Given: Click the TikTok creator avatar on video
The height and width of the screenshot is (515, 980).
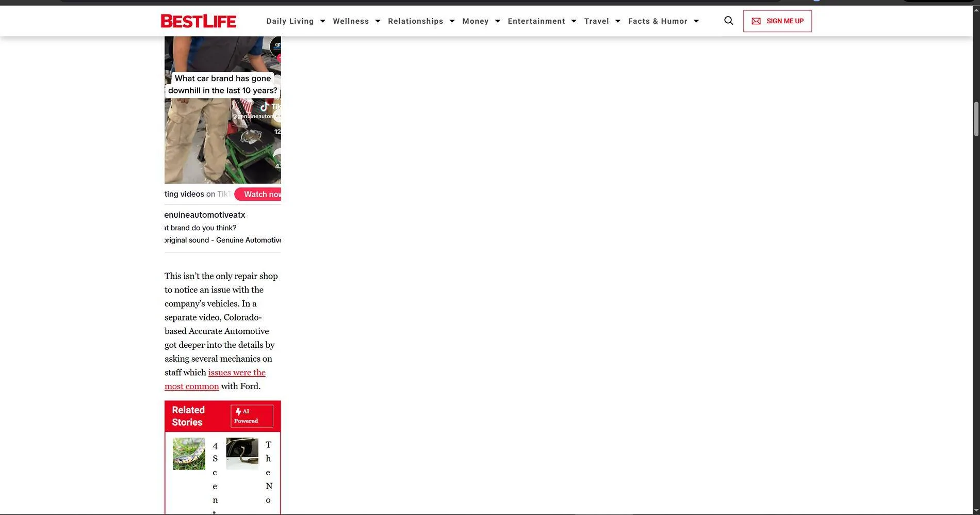Looking at the screenshot, I should click(276, 46).
